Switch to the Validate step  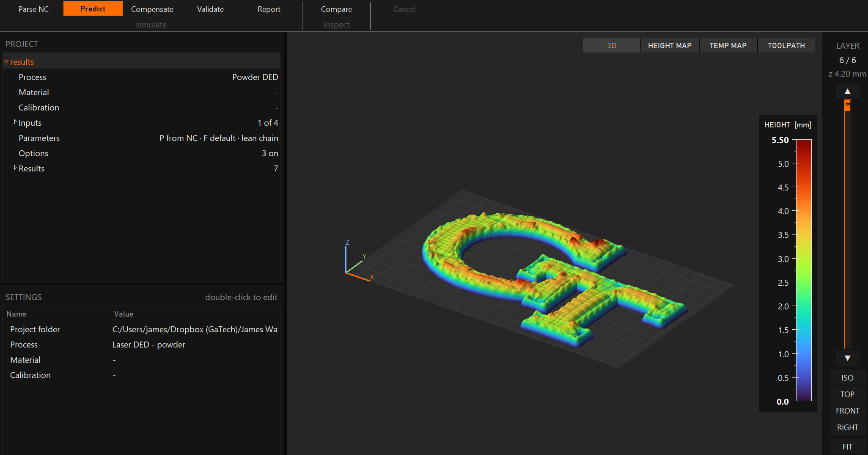210,9
